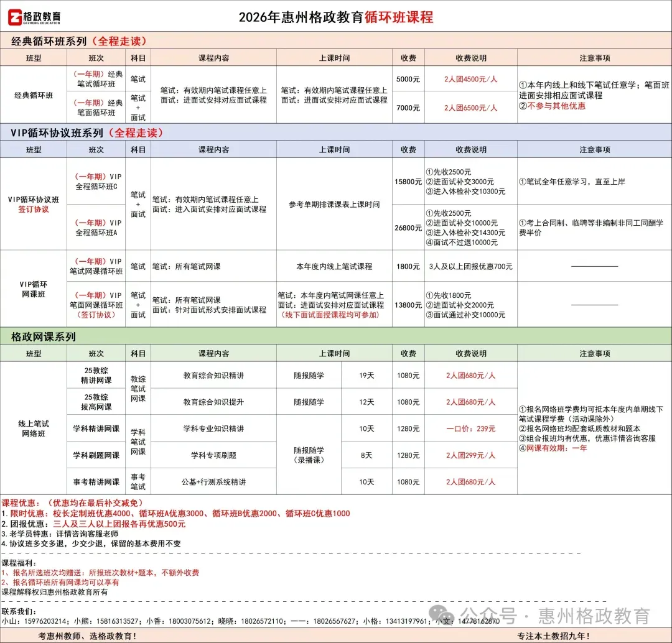Click the 学科精讲网课 class cell
672x643 pixels.
[x=96, y=428]
